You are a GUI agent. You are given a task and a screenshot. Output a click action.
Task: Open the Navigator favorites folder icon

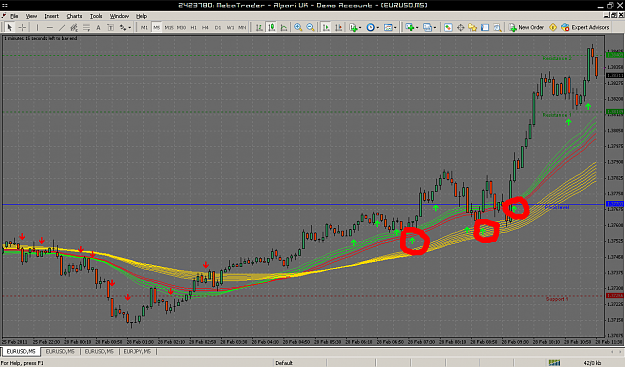tap(473, 27)
